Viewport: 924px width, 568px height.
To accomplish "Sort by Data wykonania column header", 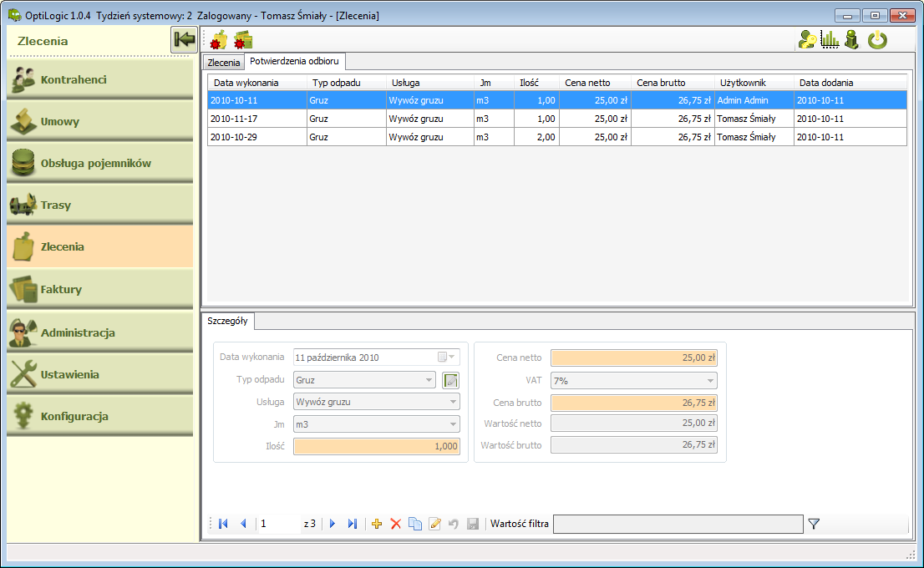I will click(x=257, y=83).
